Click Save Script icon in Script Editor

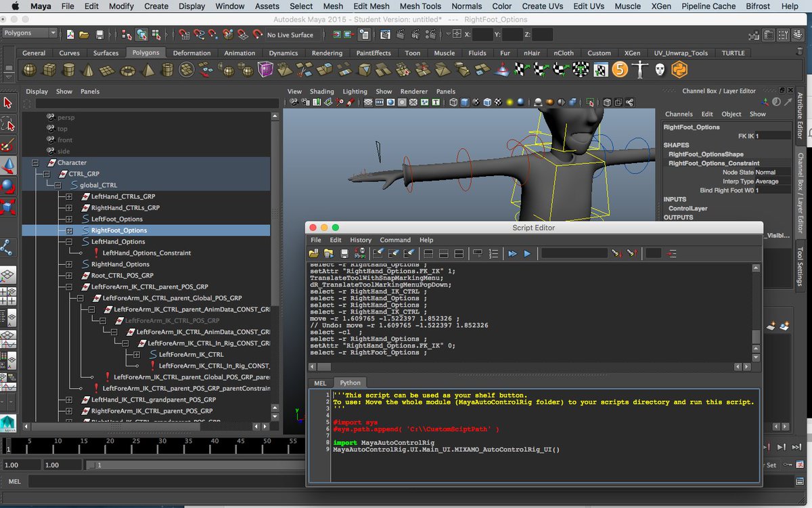(344, 253)
